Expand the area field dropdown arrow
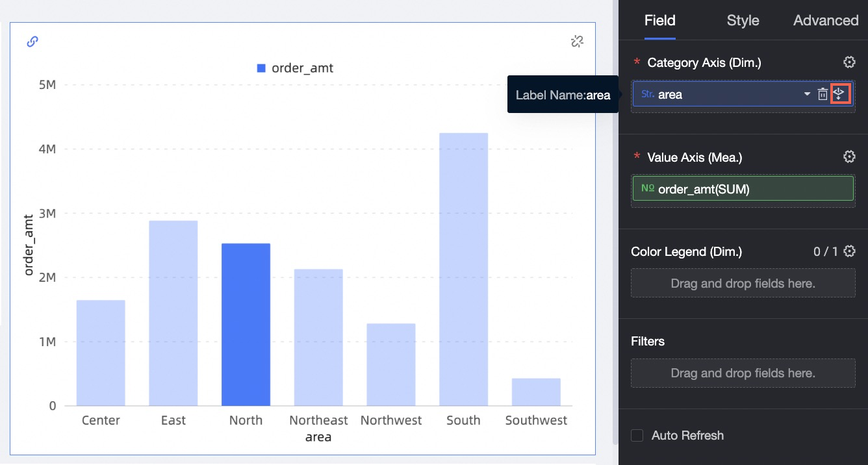The width and height of the screenshot is (868, 465). coord(807,94)
